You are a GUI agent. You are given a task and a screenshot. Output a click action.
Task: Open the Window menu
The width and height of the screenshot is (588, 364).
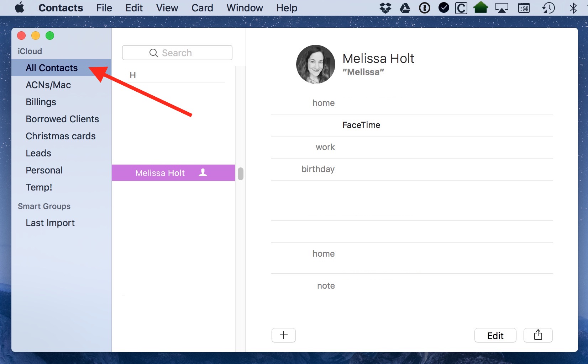coord(245,8)
